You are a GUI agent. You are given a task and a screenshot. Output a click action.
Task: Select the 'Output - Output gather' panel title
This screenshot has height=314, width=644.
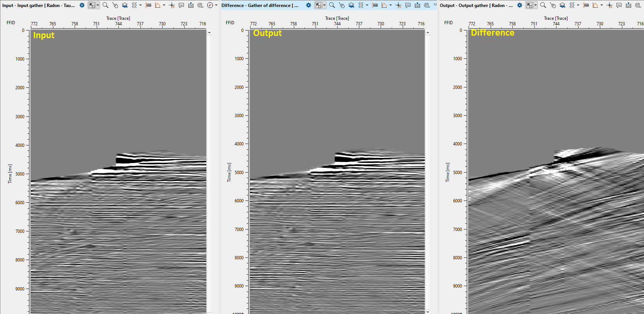pyautogui.click(x=476, y=5)
